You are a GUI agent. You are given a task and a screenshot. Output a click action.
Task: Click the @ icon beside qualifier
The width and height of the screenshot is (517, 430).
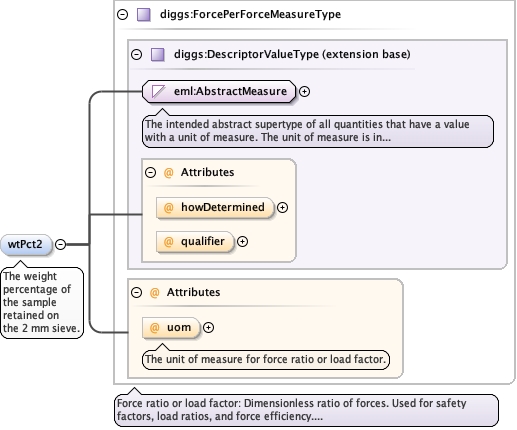(169, 241)
